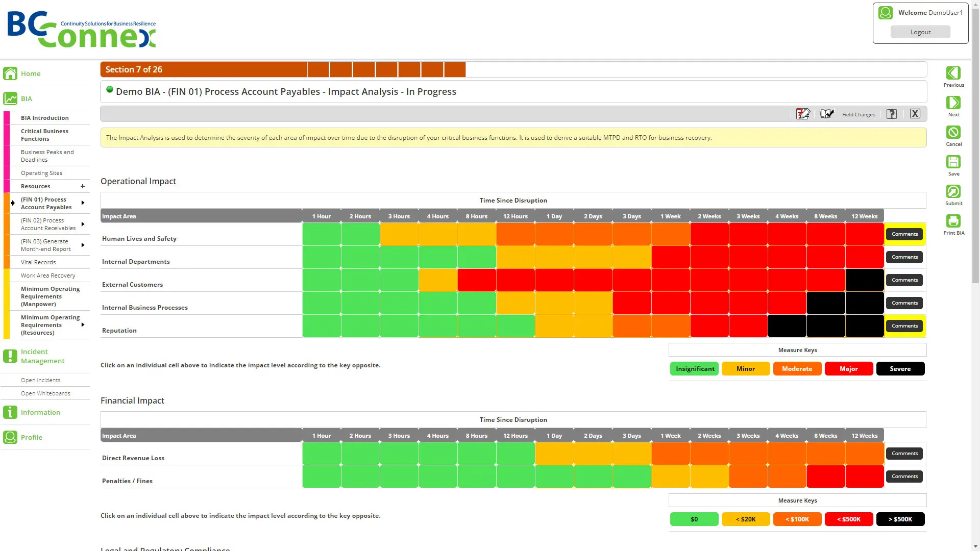Image resolution: width=980 pixels, height=551 pixels.
Task: Open Incident Management in sidebar
Action: pyautogui.click(x=43, y=356)
